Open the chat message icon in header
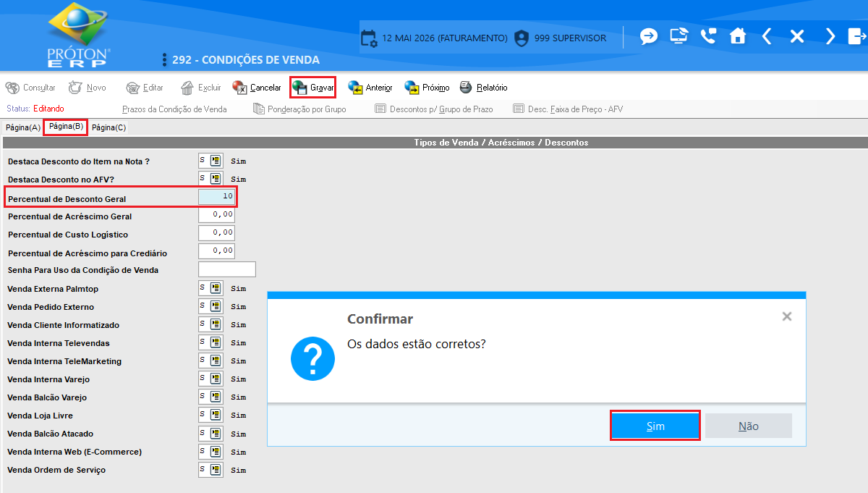Screen dimensions: 868x493 [649, 36]
